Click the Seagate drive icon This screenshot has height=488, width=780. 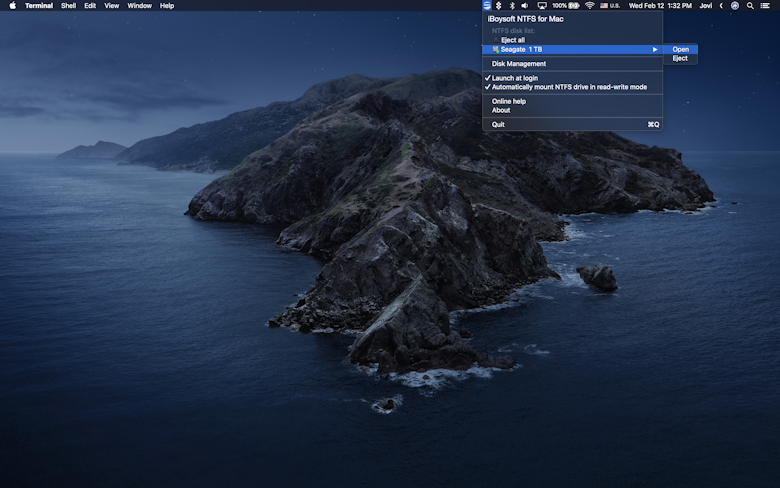[495, 49]
